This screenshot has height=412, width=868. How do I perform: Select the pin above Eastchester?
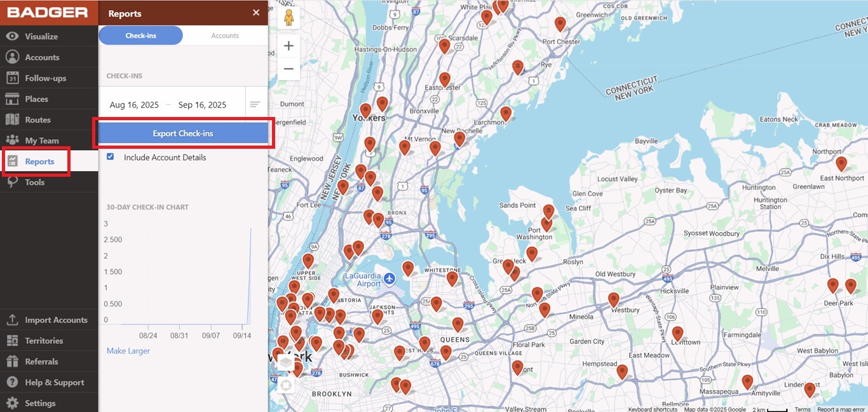point(445,79)
